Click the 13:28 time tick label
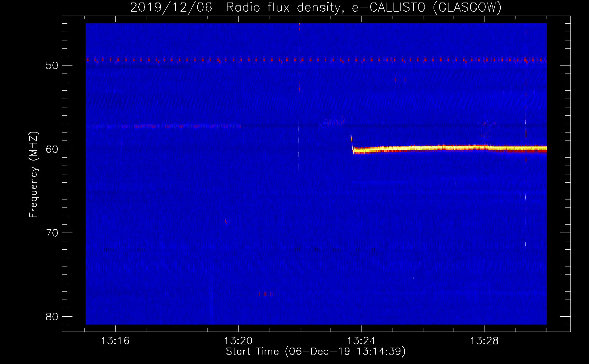The height and width of the screenshot is (364, 589). pos(485,341)
